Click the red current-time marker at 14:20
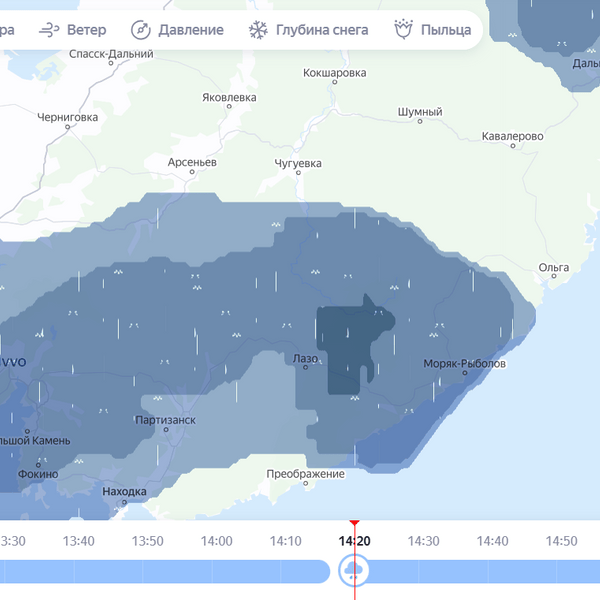600x600 pixels. pos(354,524)
